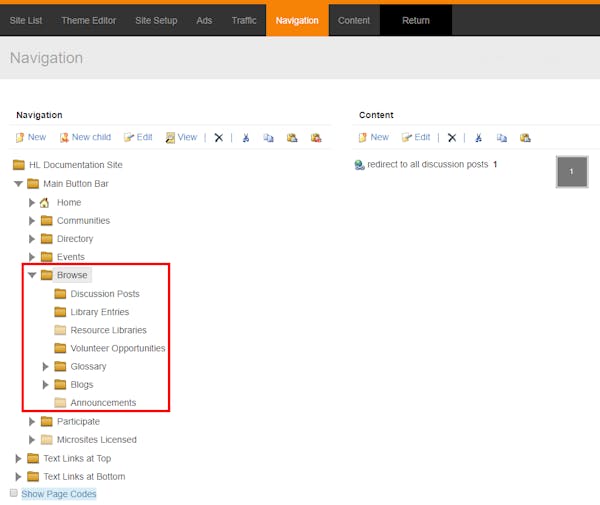Image resolution: width=600 pixels, height=505 pixels.
Task: Collapse the Main Button Bar node
Action: (18, 184)
